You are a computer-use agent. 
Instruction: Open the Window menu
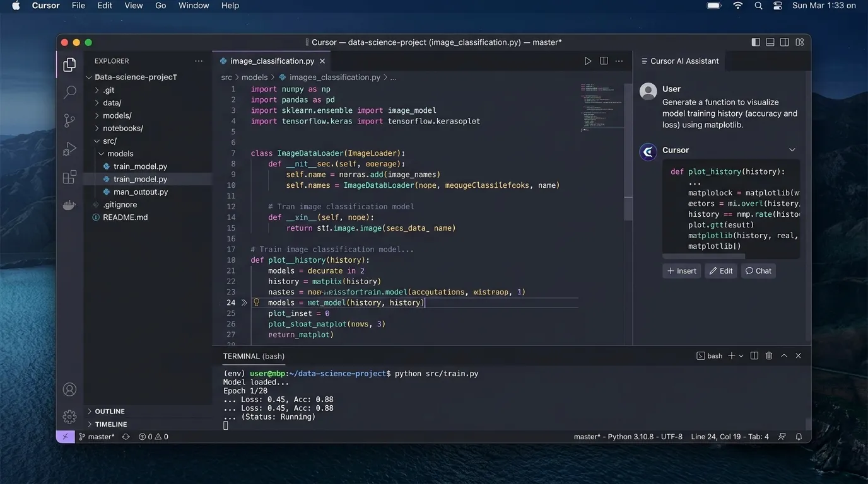point(194,6)
